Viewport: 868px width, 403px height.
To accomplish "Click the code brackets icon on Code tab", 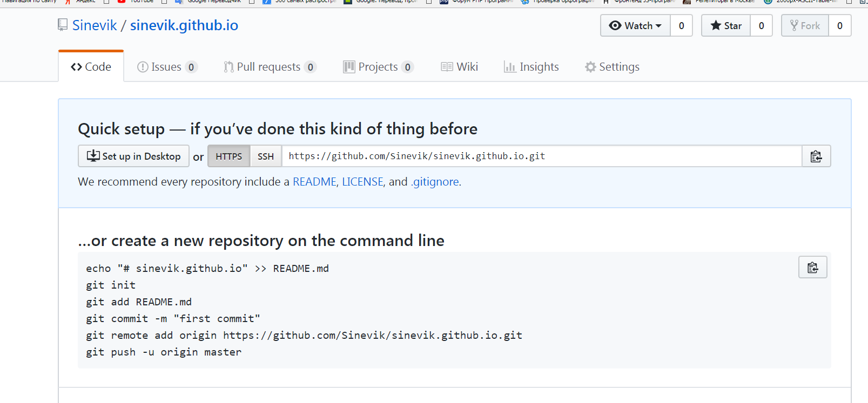I will (76, 67).
